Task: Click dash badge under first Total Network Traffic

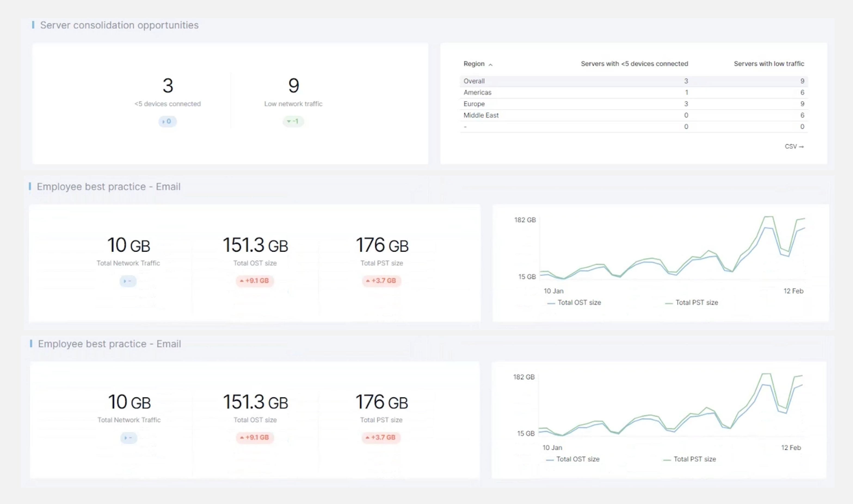Action: 128,281
